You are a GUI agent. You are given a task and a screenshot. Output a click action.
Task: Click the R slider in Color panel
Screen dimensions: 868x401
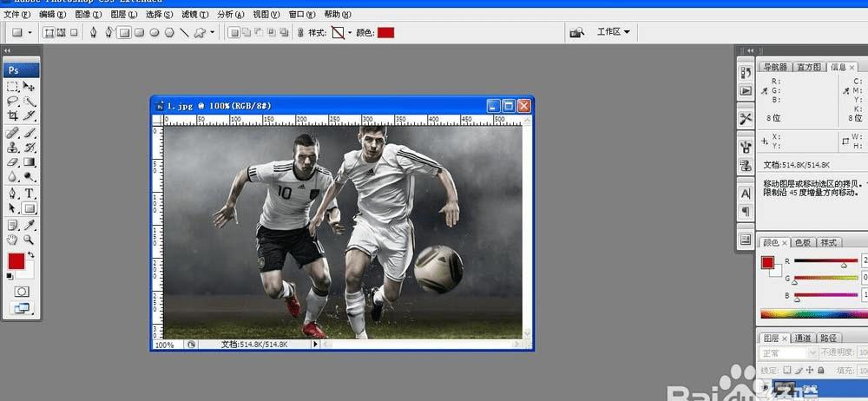pyautogui.click(x=825, y=261)
